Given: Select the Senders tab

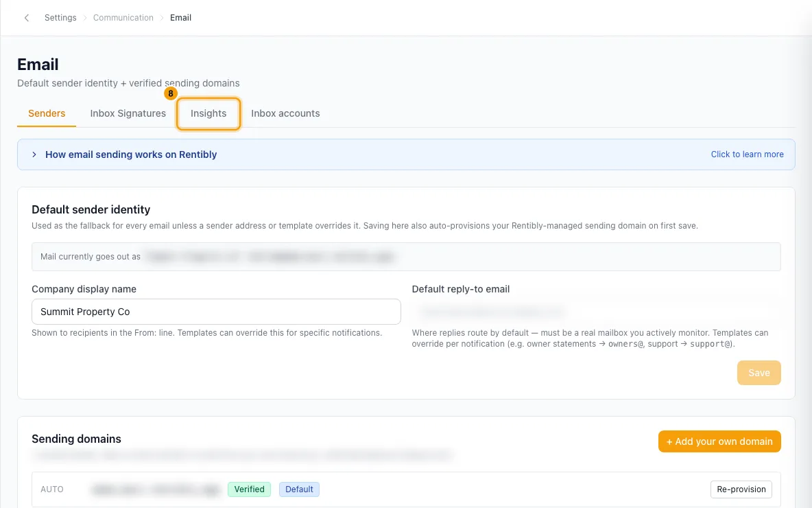Looking at the screenshot, I should (47, 113).
